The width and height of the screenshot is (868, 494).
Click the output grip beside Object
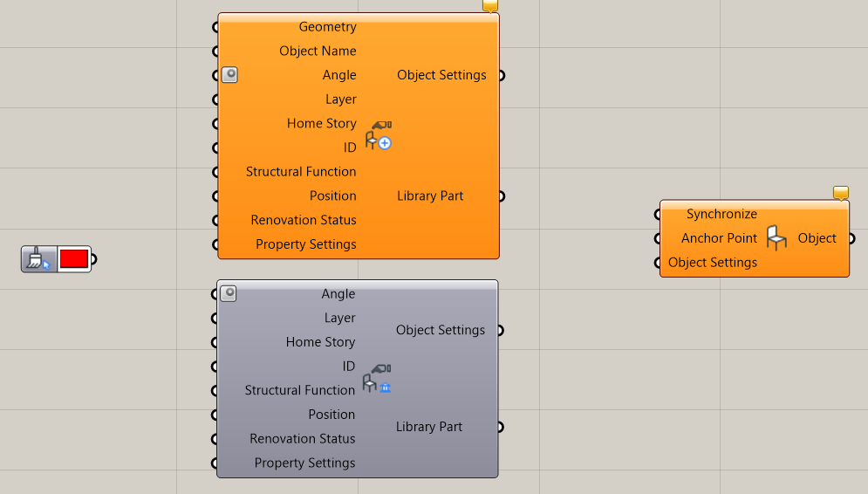(852, 238)
